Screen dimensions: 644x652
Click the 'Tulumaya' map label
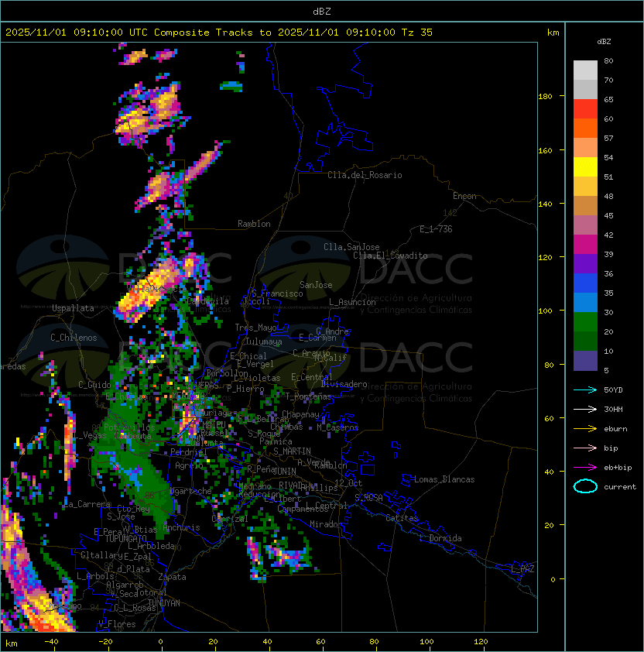(264, 341)
